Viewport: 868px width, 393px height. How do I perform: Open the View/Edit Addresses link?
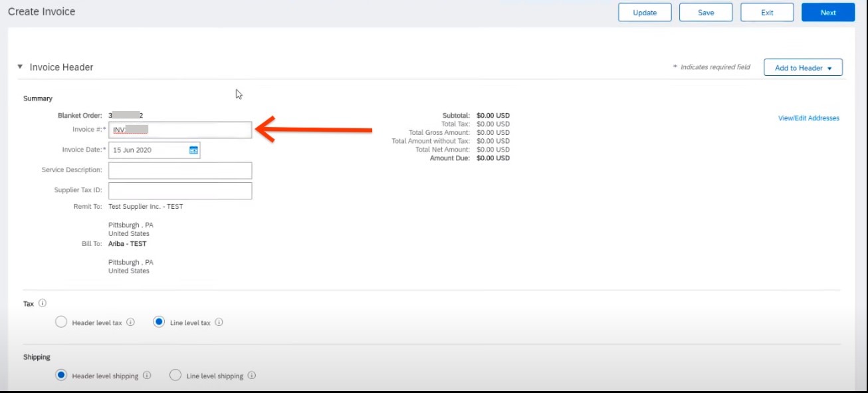click(x=809, y=118)
